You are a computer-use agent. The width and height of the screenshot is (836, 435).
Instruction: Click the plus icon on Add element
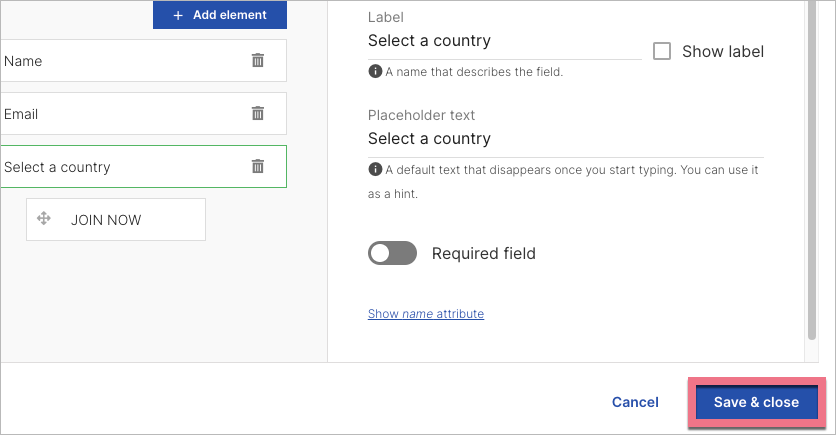[x=178, y=15]
